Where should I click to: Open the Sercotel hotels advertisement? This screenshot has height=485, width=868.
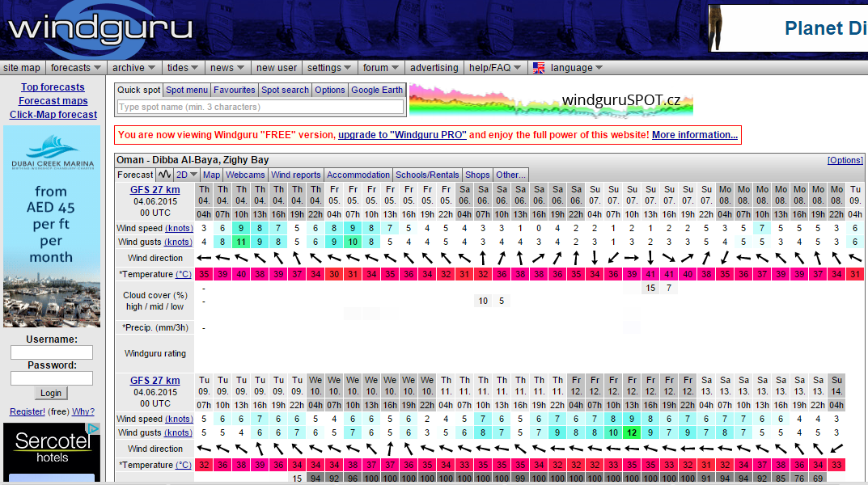tap(52, 452)
